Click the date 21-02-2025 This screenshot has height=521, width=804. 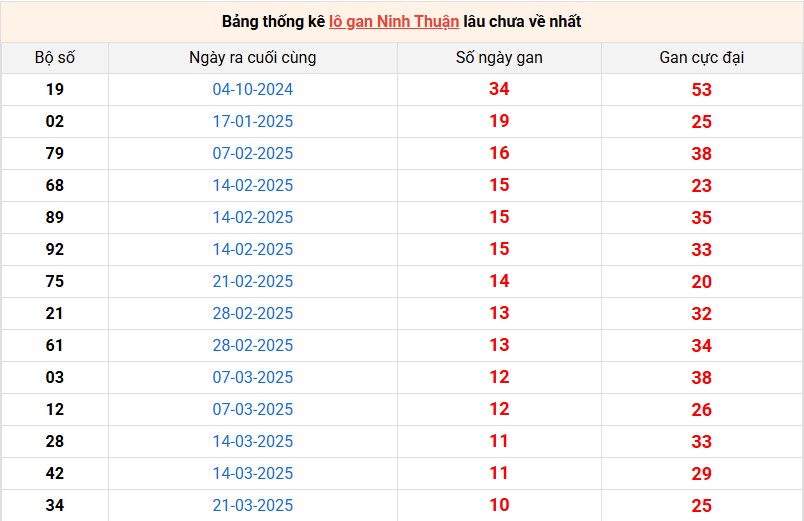tap(253, 281)
